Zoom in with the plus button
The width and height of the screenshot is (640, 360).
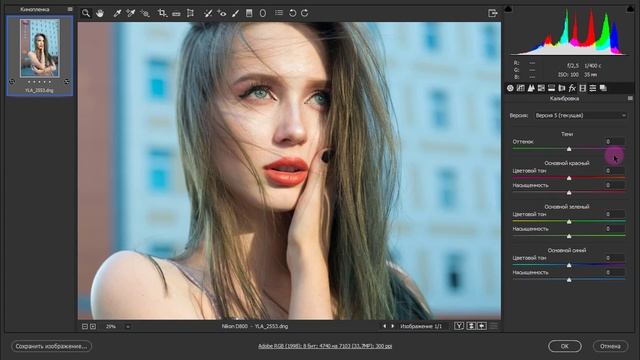click(93, 327)
